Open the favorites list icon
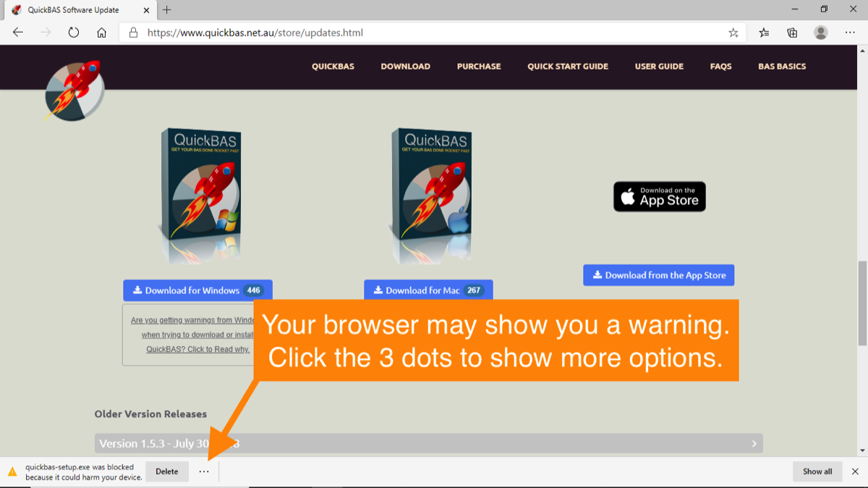Image resolution: width=868 pixels, height=488 pixels. click(x=764, y=33)
